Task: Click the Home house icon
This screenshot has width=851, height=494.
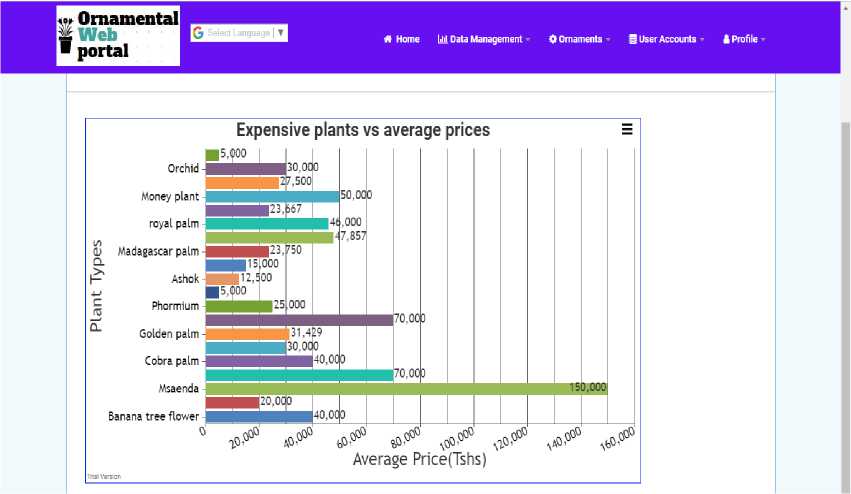Action: tap(388, 40)
